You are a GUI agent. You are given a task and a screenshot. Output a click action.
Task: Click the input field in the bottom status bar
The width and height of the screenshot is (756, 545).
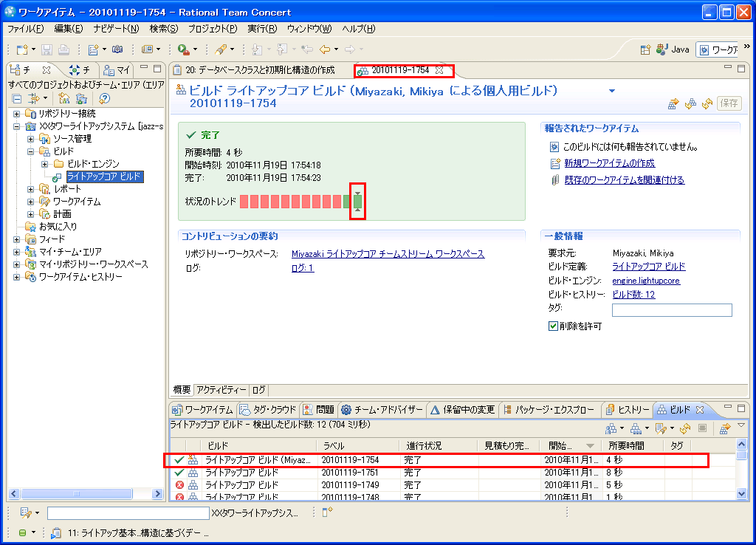click(x=128, y=513)
